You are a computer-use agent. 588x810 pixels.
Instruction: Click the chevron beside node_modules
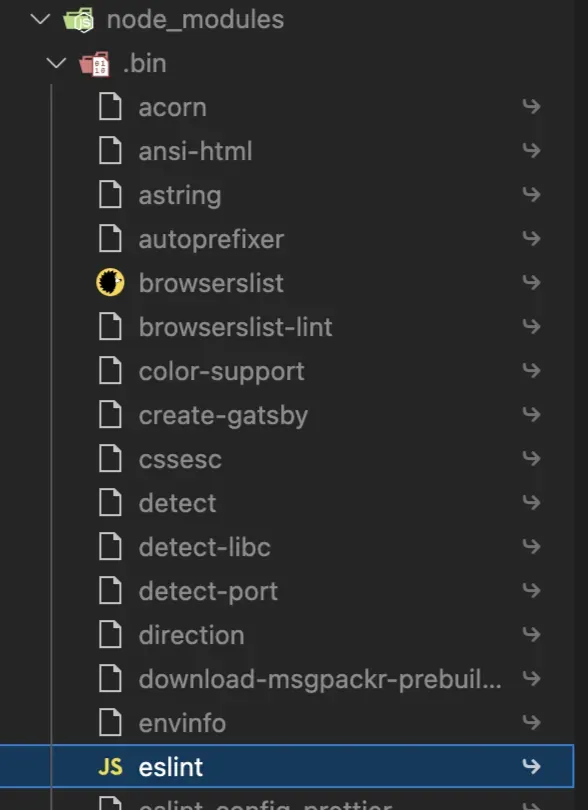point(39,19)
